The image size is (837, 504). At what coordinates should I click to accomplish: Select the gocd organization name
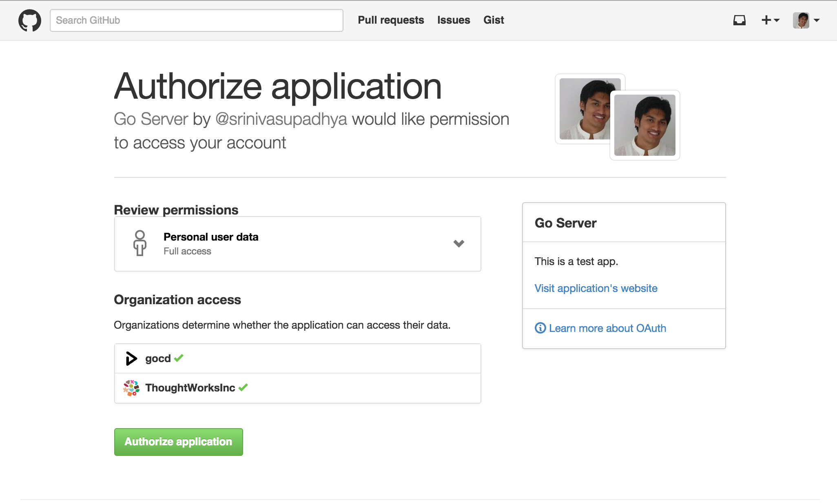point(158,358)
